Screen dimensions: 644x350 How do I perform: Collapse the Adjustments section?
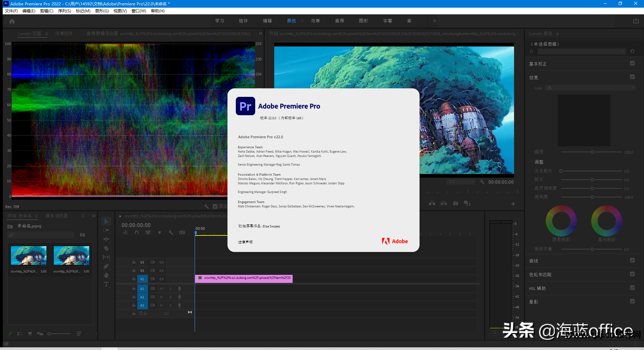click(x=531, y=162)
